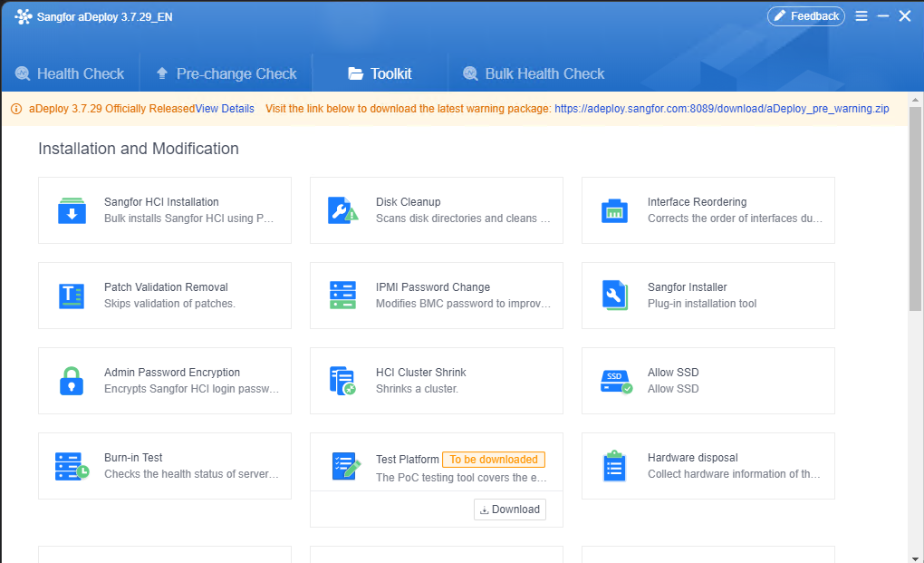Viewport: 924px width, 563px height.
Task: Click 'Skips validation of patches.' description
Action: pos(169,304)
